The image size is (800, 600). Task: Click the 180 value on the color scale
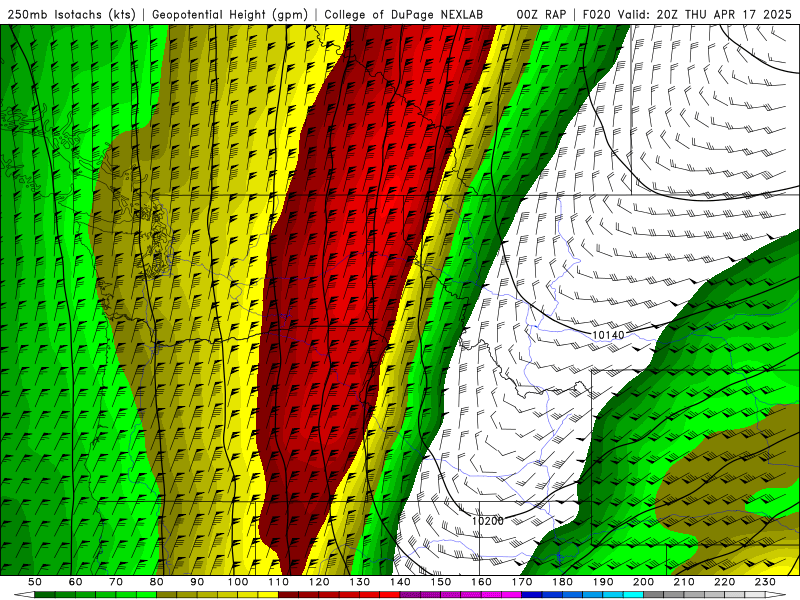(x=562, y=582)
